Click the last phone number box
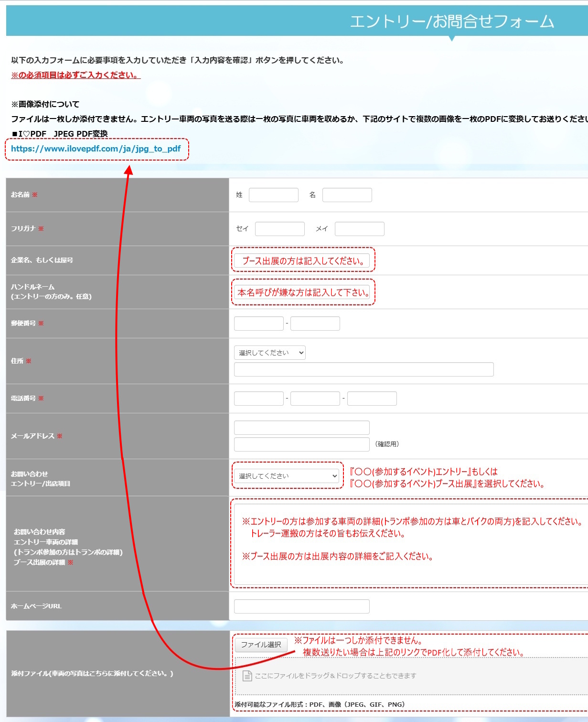 point(372,399)
